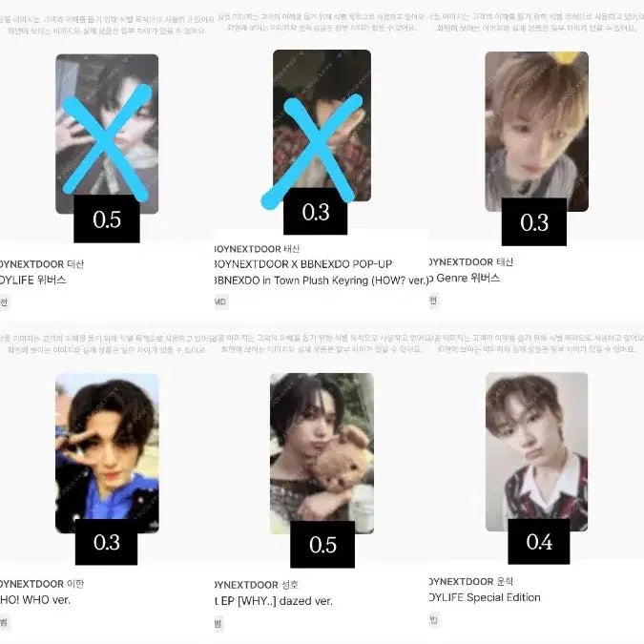Click the 0.5 price under the teddy bear card
Viewport: 644px width, 644px height.
point(322,544)
